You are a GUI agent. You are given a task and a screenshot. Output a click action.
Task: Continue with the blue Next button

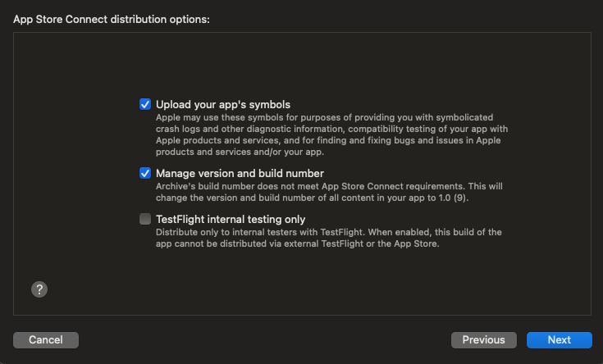click(560, 339)
